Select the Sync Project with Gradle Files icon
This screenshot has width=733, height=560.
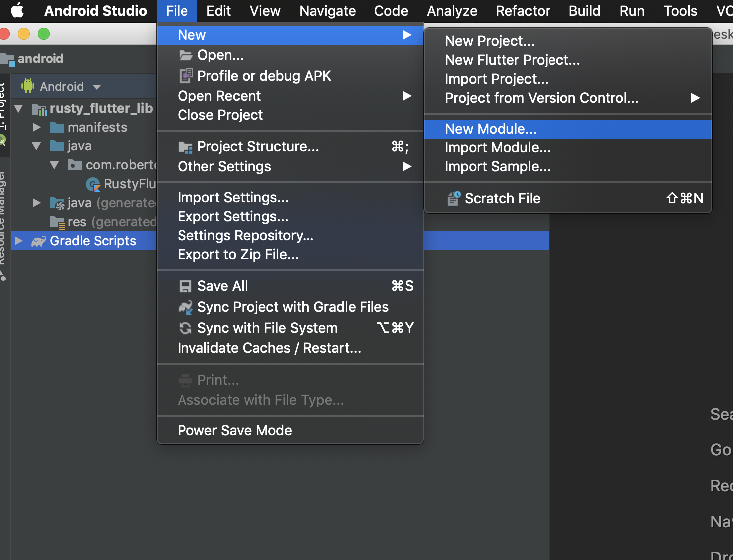tap(185, 307)
